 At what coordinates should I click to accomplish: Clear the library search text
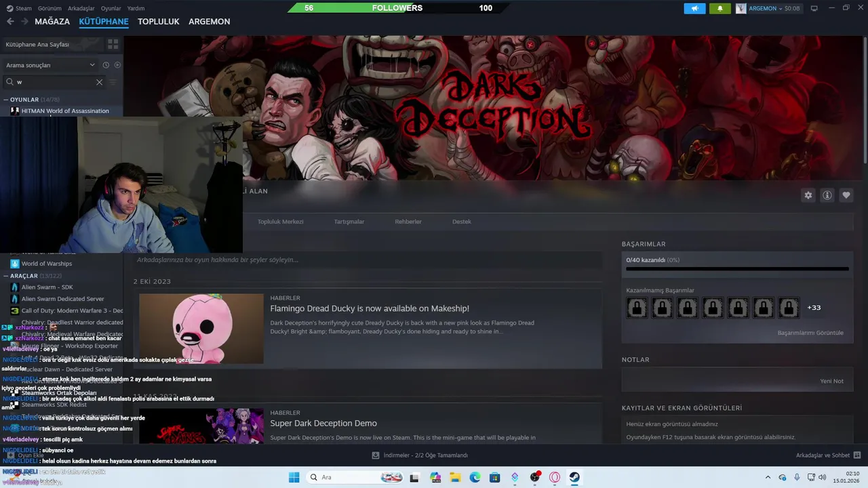coord(99,82)
